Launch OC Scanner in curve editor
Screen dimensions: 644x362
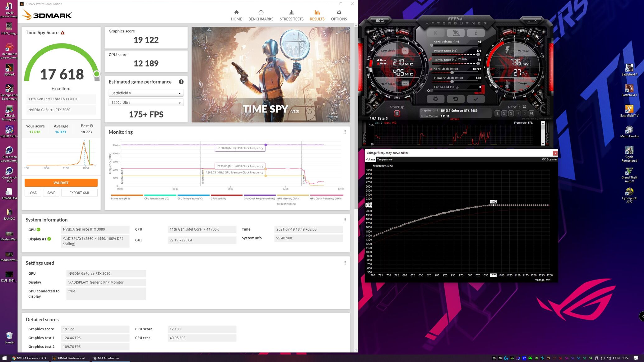pos(549,159)
